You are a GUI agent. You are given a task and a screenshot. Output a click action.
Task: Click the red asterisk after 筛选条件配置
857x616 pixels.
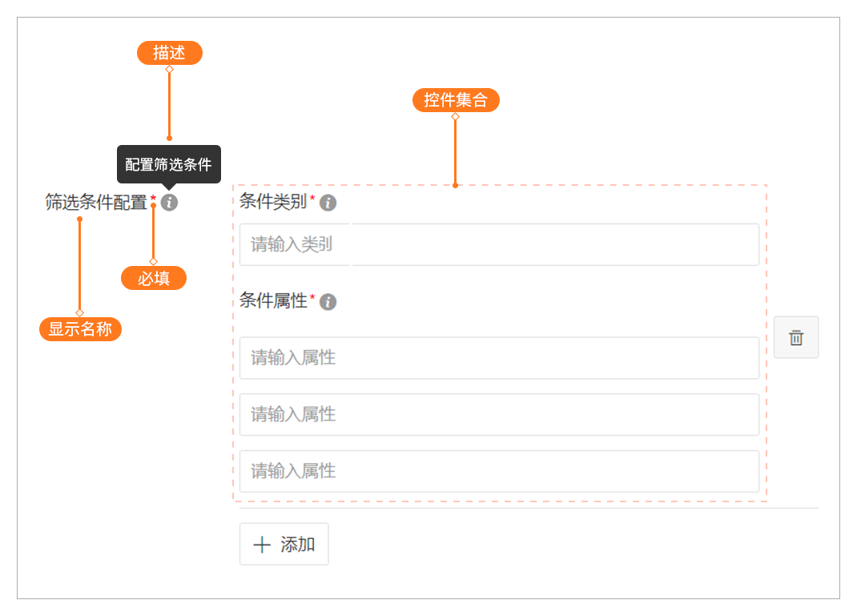pyautogui.click(x=153, y=199)
